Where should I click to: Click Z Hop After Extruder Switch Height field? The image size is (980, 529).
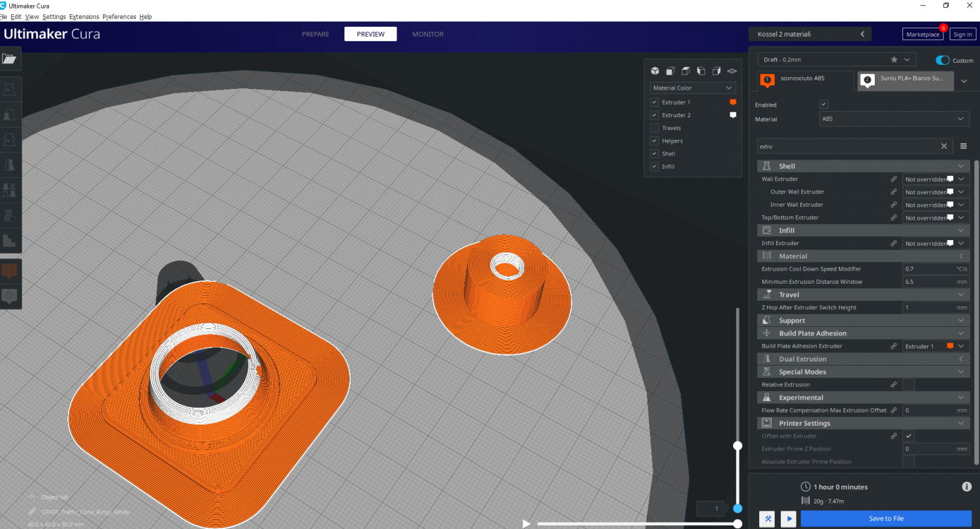[936, 307]
